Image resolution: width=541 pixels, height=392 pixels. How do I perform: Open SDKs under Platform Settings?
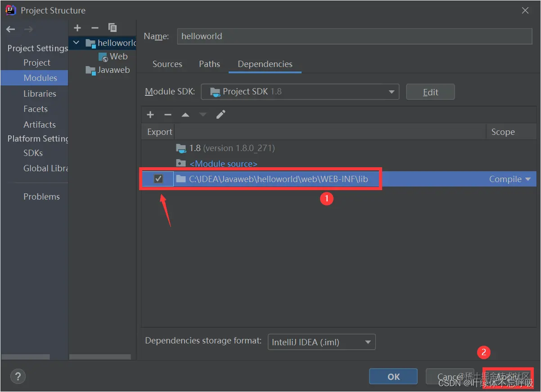(34, 153)
